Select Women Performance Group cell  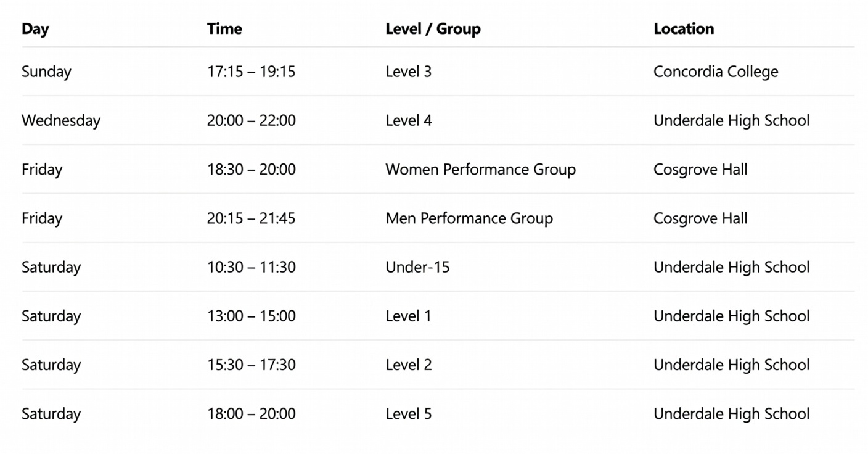(480, 169)
